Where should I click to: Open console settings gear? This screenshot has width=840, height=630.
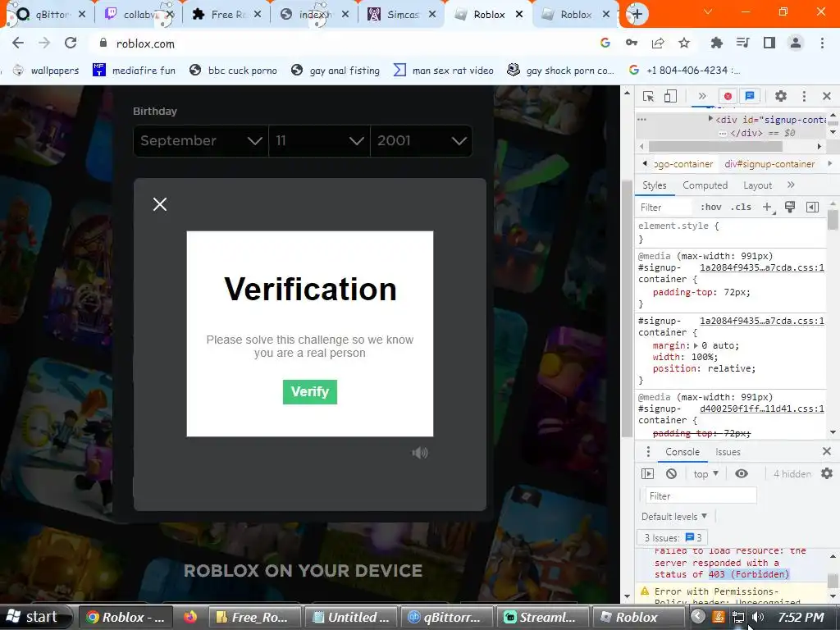(827, 473)
